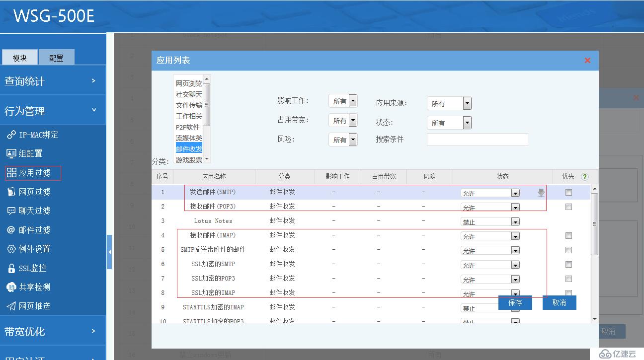Click the 例外设置 gear icon
Image resolution: width=644 pixels, height=360 pixels.
(11, 249)
